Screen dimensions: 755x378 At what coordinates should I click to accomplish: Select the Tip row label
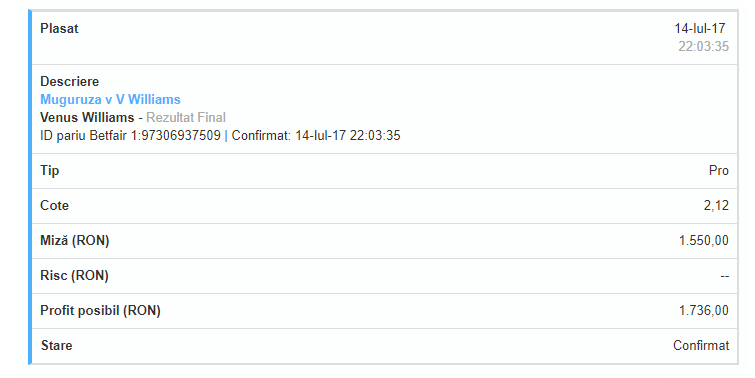click(50, 170)
